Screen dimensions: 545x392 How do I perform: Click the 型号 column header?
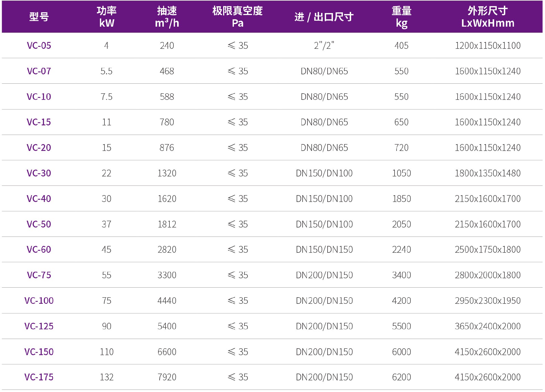coord(39,17)
